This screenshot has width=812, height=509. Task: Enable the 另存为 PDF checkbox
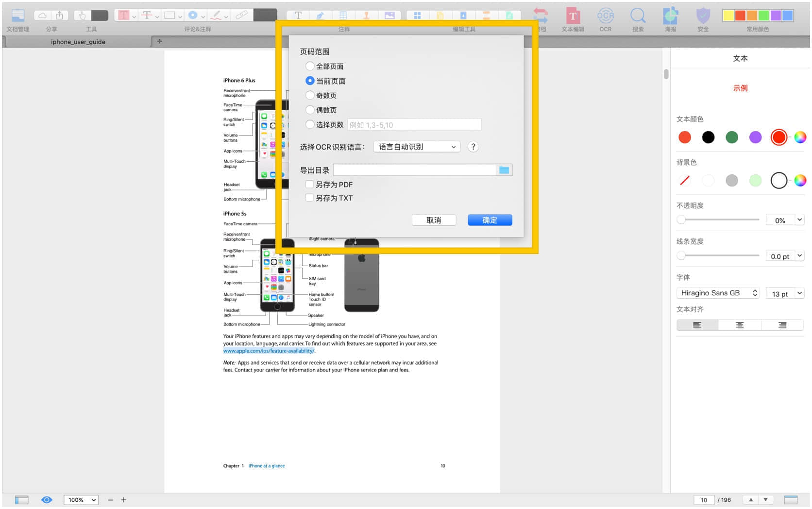[309, 184]
